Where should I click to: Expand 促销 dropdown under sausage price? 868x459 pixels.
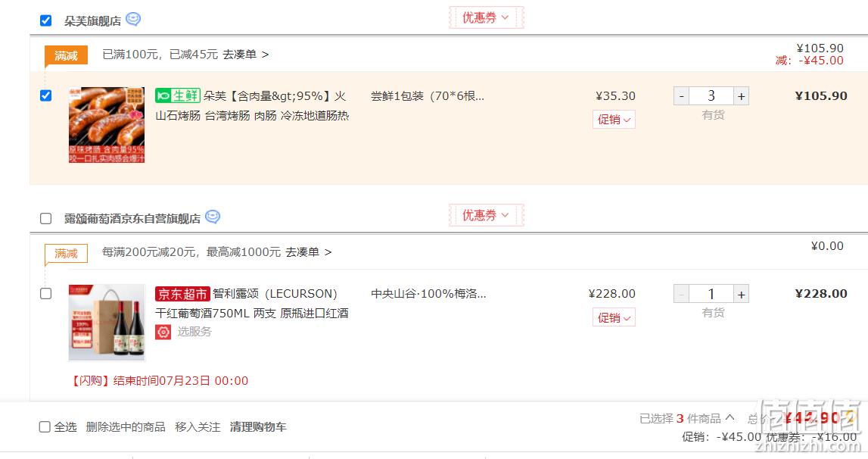coord(614,120)
